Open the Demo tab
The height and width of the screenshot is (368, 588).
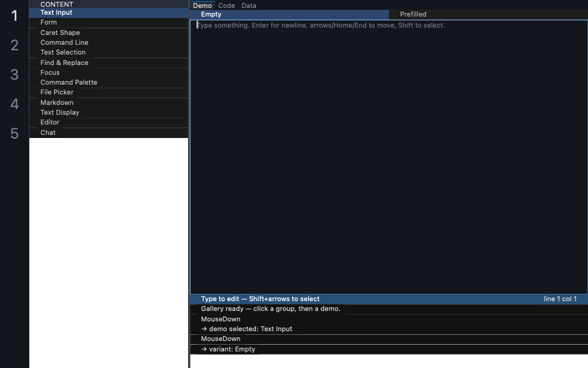click(203, 6)
